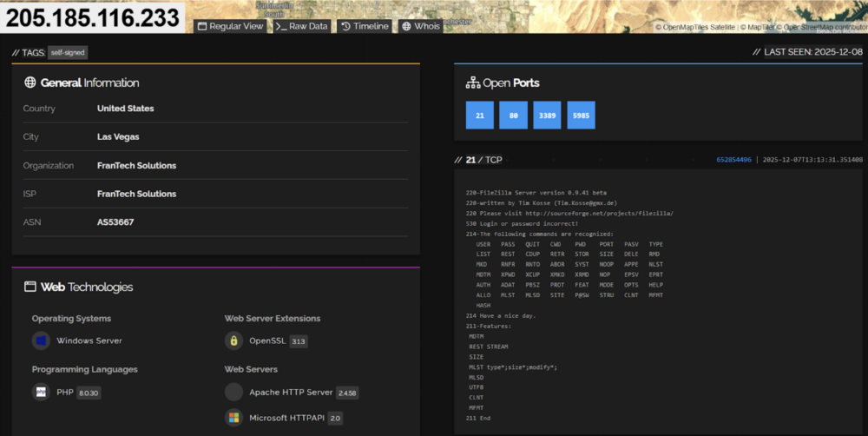The image size is (868, 436).
Task: Click the OpenSSL padlock icon
Action: [x=233, y=340]
